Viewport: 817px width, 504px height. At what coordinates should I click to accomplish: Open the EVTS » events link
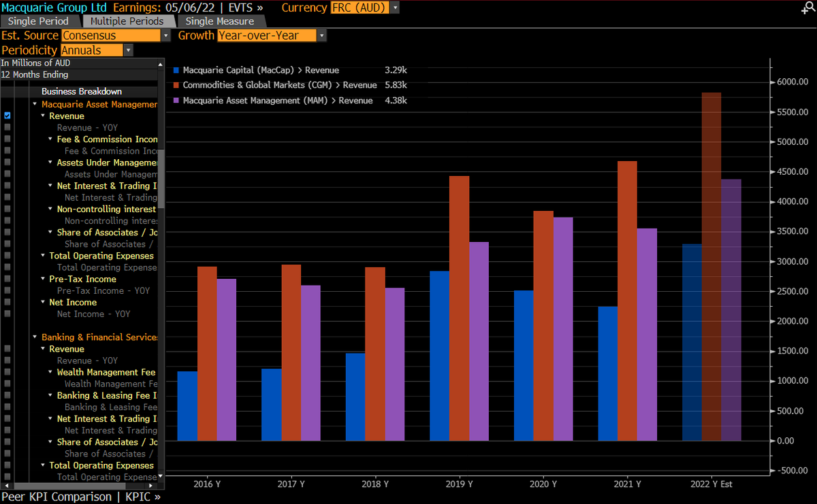(246, 7)
